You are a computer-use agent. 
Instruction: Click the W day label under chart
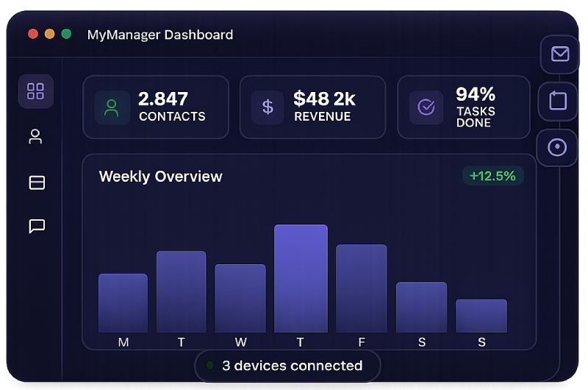(241, 342)
